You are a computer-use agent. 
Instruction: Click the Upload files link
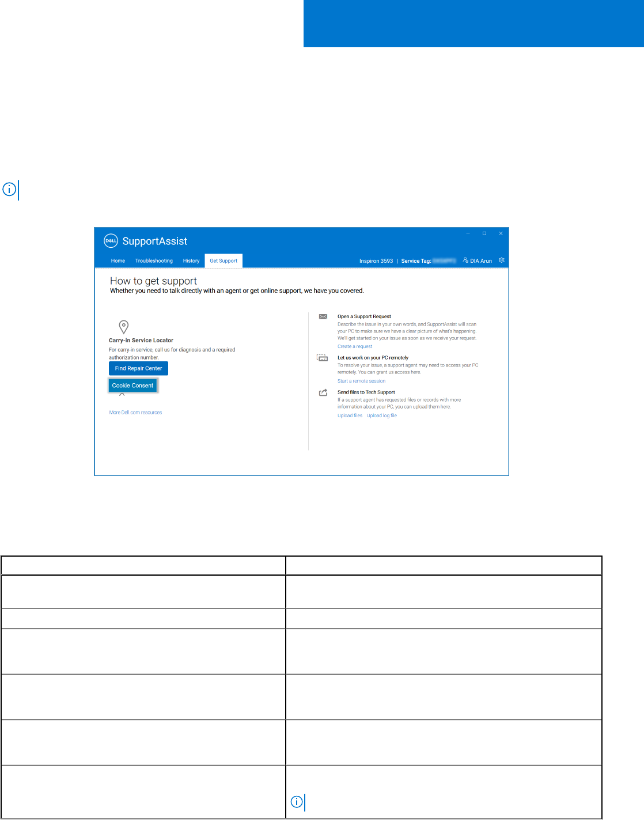(x=350, y=415)
